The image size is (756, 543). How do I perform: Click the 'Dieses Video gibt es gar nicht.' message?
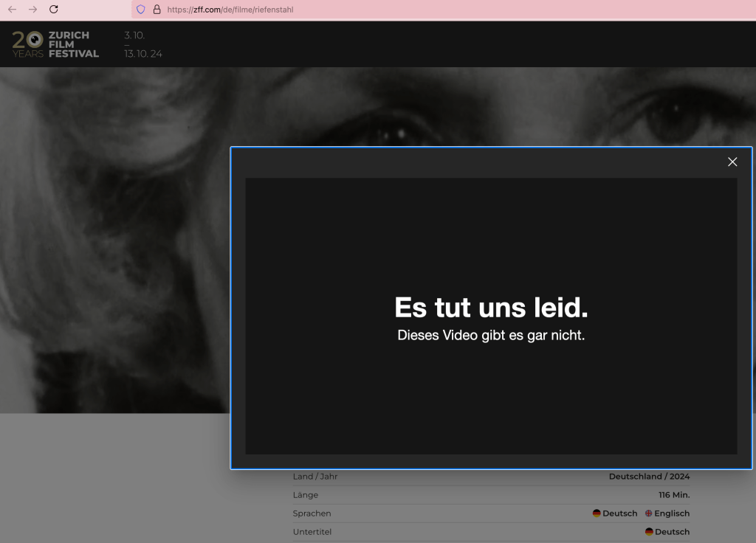point(491,335)
